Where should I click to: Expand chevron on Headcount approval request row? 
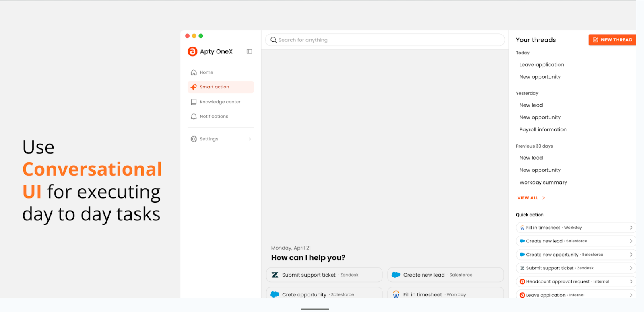click(631, 281)
